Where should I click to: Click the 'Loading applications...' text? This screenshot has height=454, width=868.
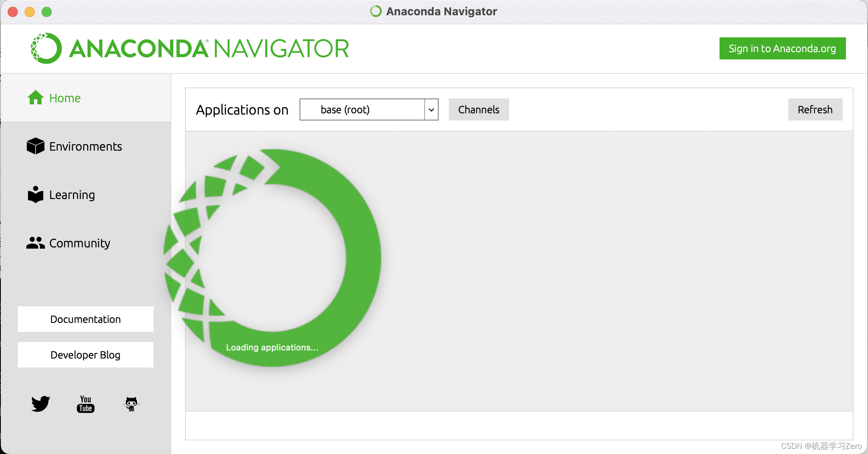(272, 348)
